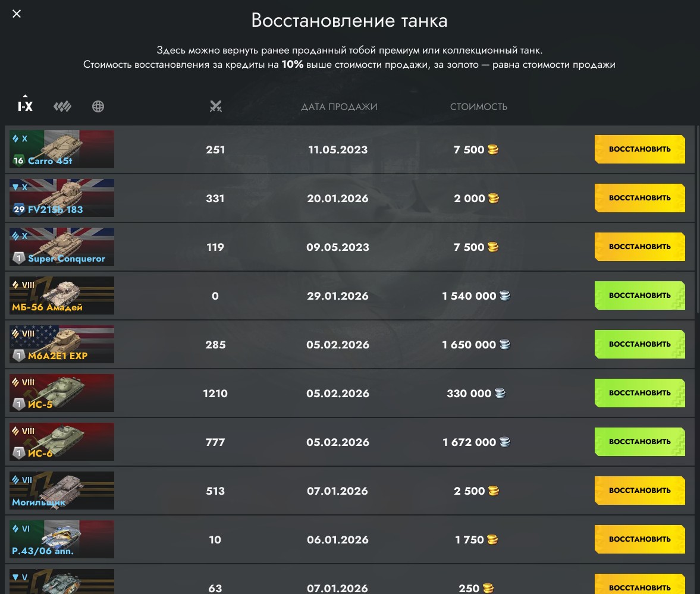
Task: Sort tanks by tier I-X
Action: [x=25, y=106]
